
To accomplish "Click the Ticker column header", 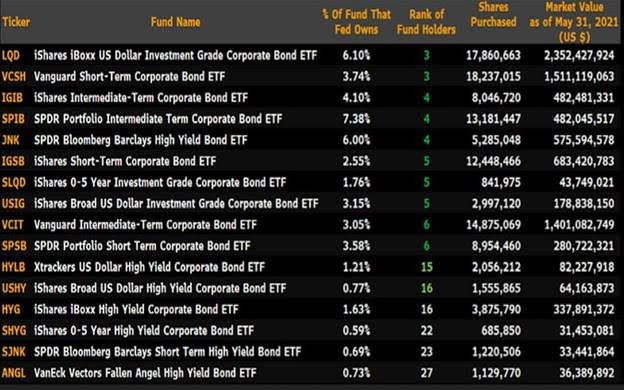I will click(x=16, y=22).
